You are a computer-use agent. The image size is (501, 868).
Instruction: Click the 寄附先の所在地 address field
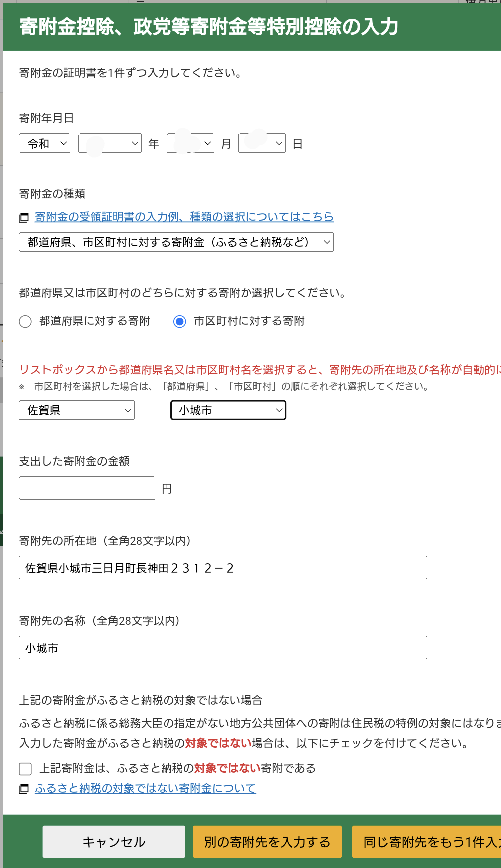coord(223,568)
